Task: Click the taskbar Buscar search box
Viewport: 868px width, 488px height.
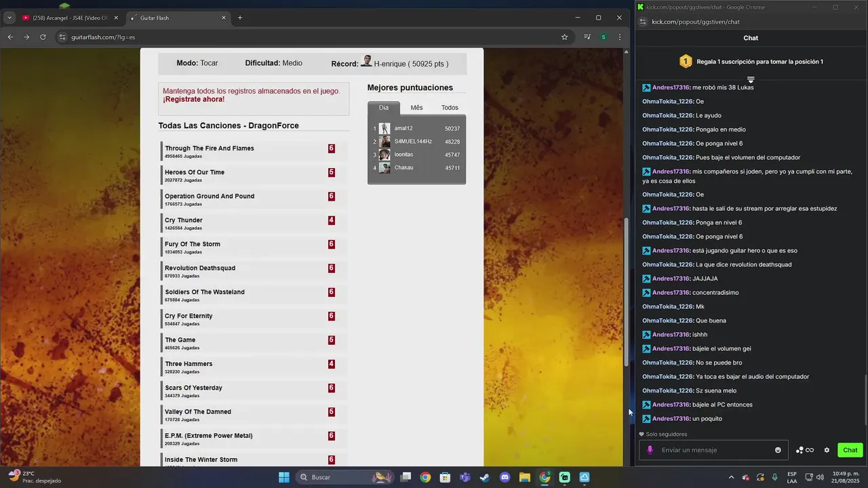Action: [x=346, y=477]
